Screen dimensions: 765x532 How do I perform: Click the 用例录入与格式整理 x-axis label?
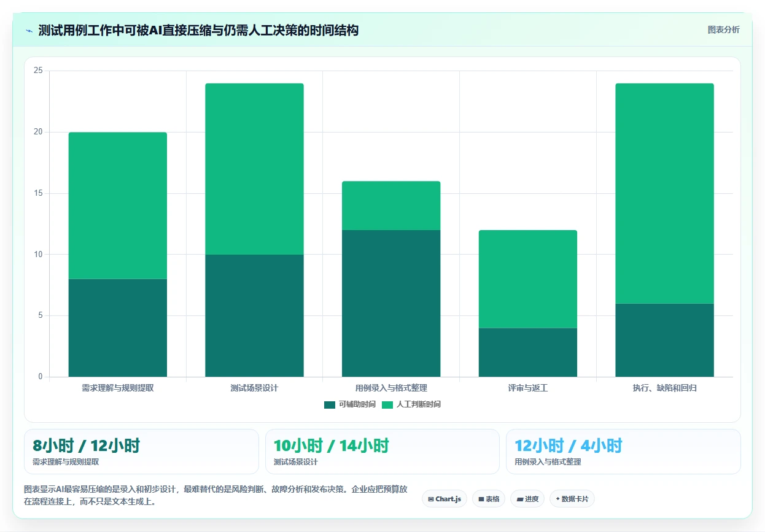point(391,388)
